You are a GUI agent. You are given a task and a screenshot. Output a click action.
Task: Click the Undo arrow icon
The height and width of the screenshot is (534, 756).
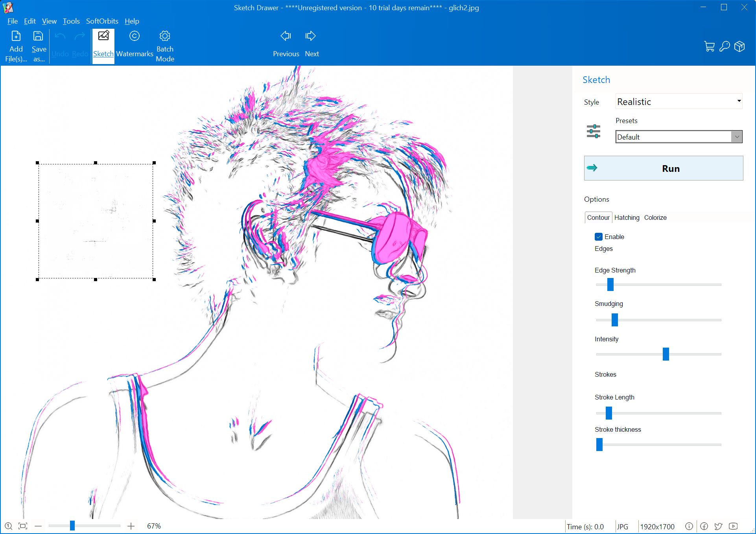coord(60,37)
